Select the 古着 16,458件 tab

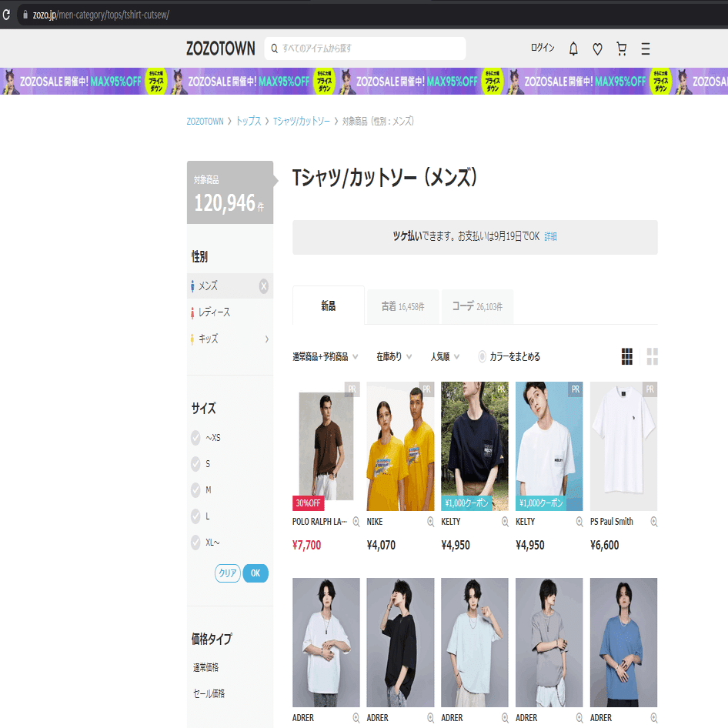point(402,306)
